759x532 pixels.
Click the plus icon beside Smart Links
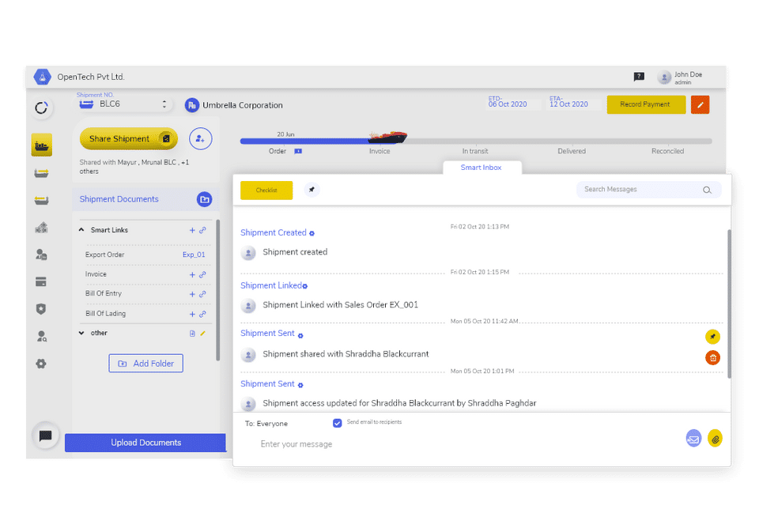(192, 230)
